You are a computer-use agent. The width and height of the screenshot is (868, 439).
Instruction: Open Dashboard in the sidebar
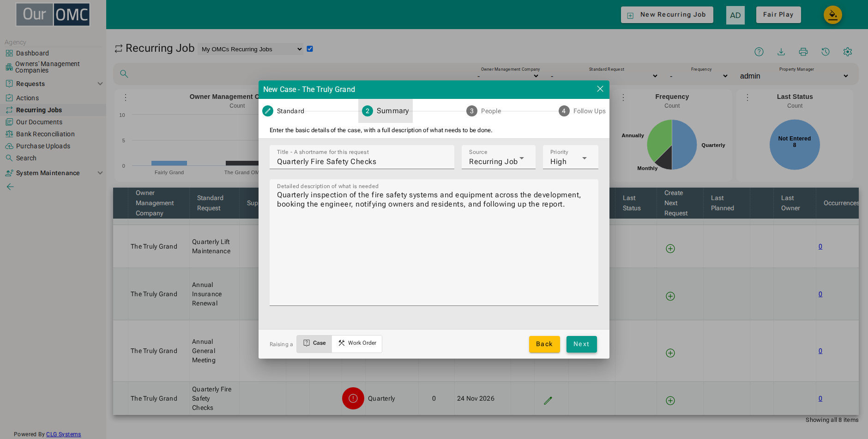(32, 53)
